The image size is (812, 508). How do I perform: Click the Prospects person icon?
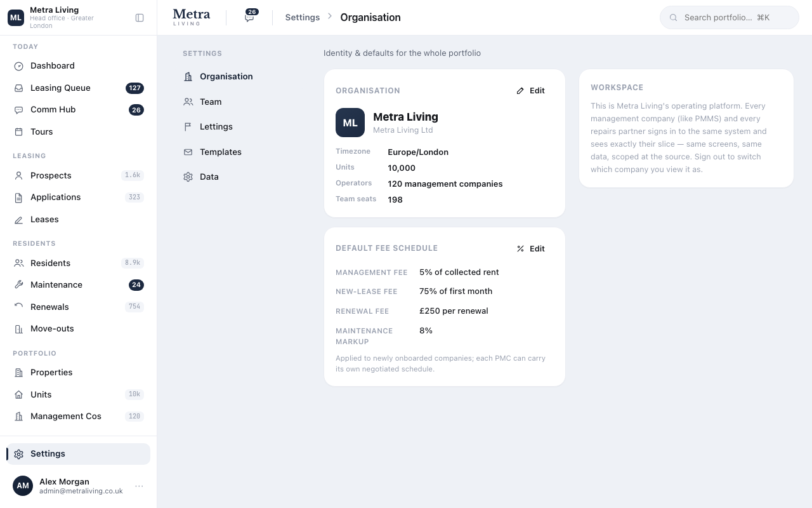point(18,176)
